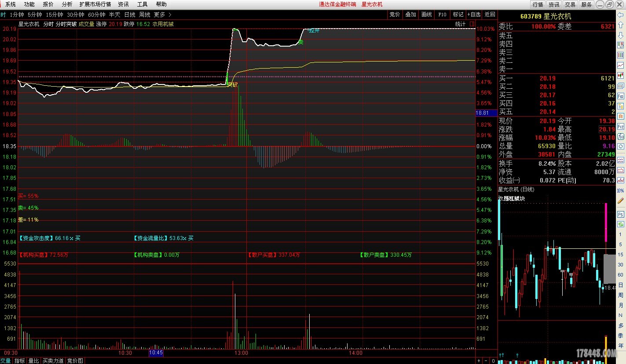Image resolution: width=626 pixels, height=364 pixels.
Task: Open the line trend chart icon in sidebar
Action: pos(620,65)
